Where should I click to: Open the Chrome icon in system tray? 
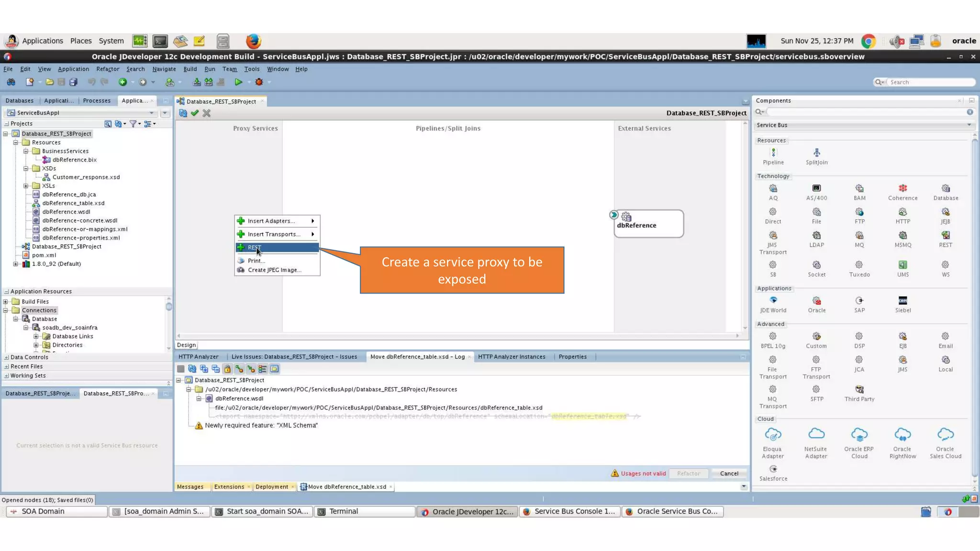(x=869, y=41)
